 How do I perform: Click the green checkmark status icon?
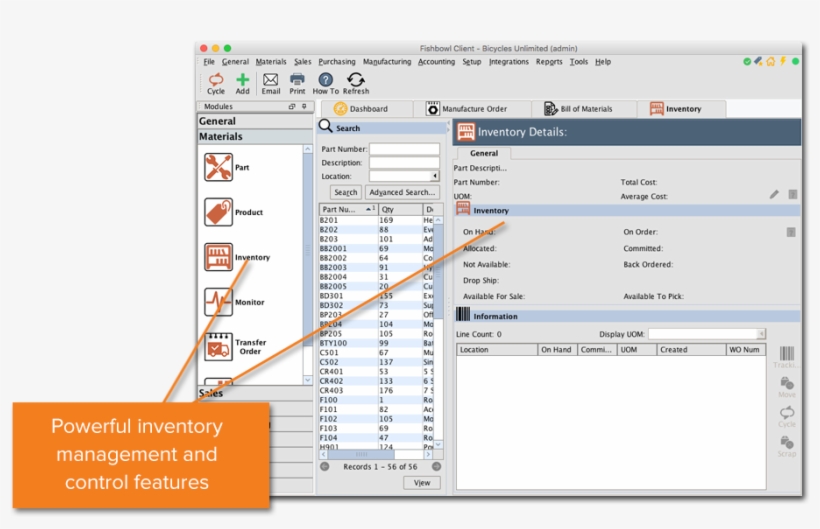click(747, 62)
